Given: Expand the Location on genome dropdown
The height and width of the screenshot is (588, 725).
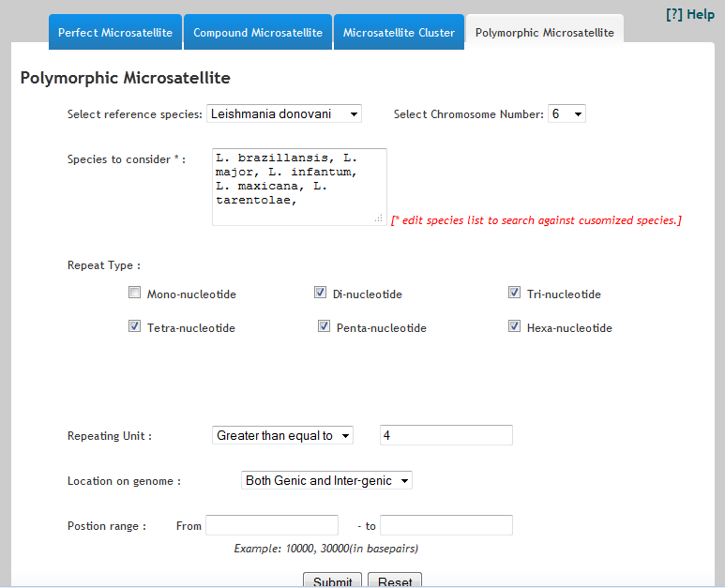Looking at the screenshot, I should click(326, 480).
